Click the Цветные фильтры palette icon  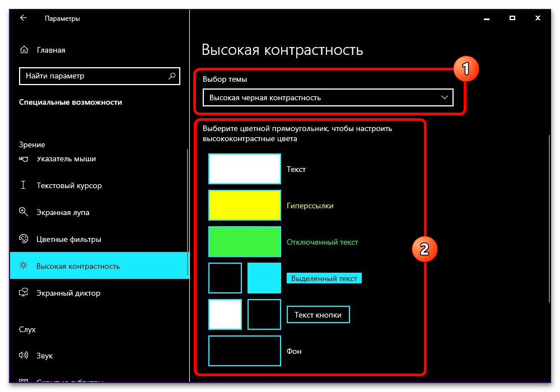click(24, 239)
